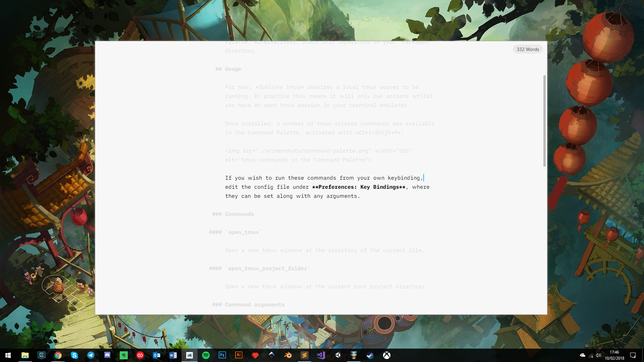The height and width of the screenshot is (362, 644).
Task: Open File Explorer from the taskbar
Action: pos(25,355)
